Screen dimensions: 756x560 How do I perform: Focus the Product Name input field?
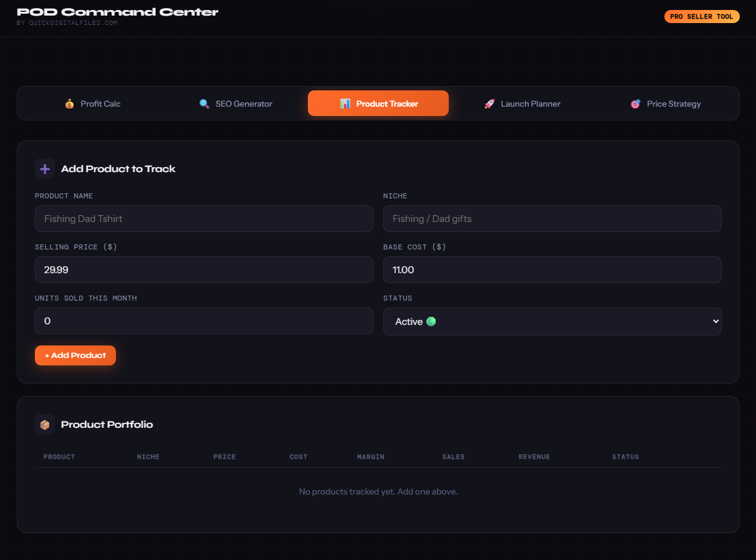tap(204, 219)
